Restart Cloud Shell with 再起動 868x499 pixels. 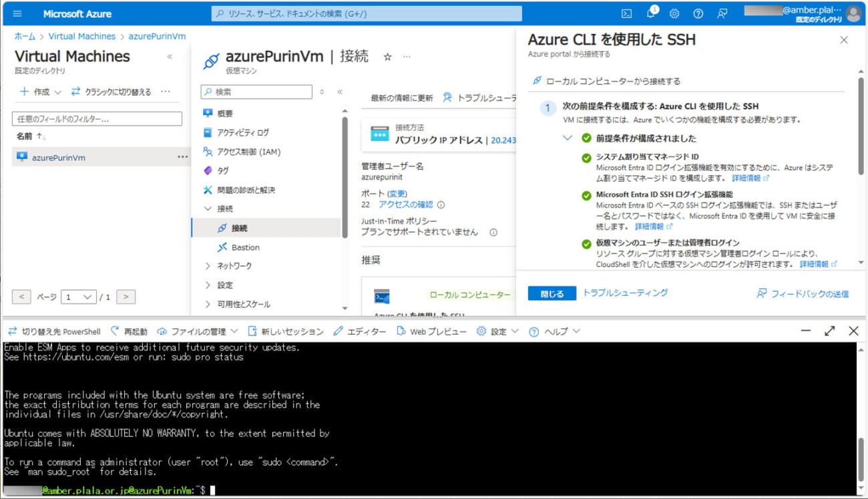129,331
